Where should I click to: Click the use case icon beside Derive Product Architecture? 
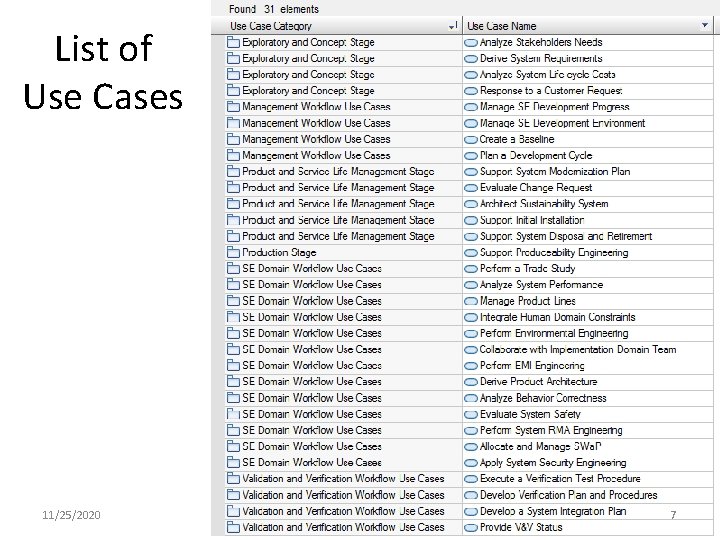coord(471,382)
